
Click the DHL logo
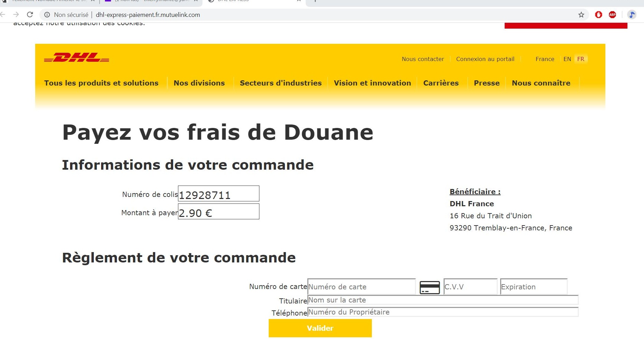77,58
